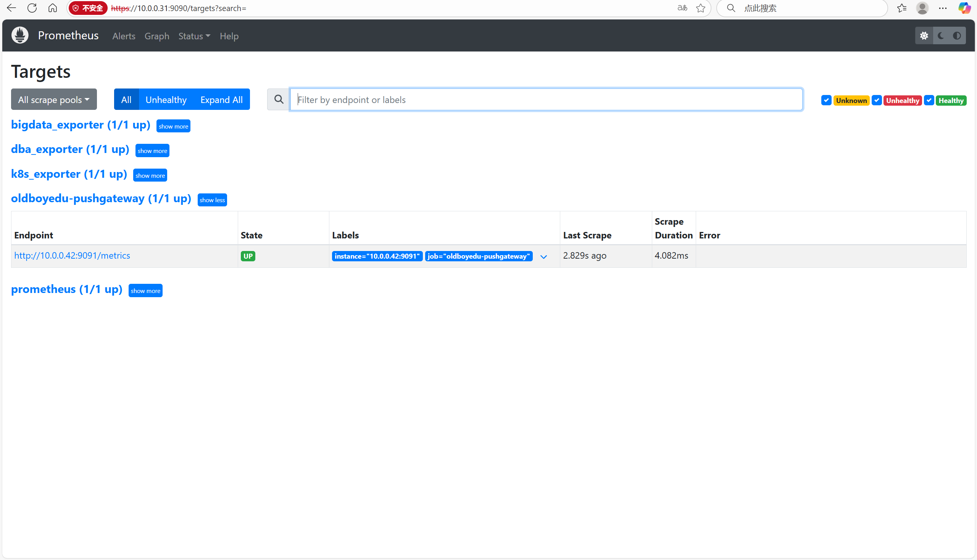Uncheck the Healthy state filter checkbox
The height and width of the screenshot is (560, 977).
(929, 100)
